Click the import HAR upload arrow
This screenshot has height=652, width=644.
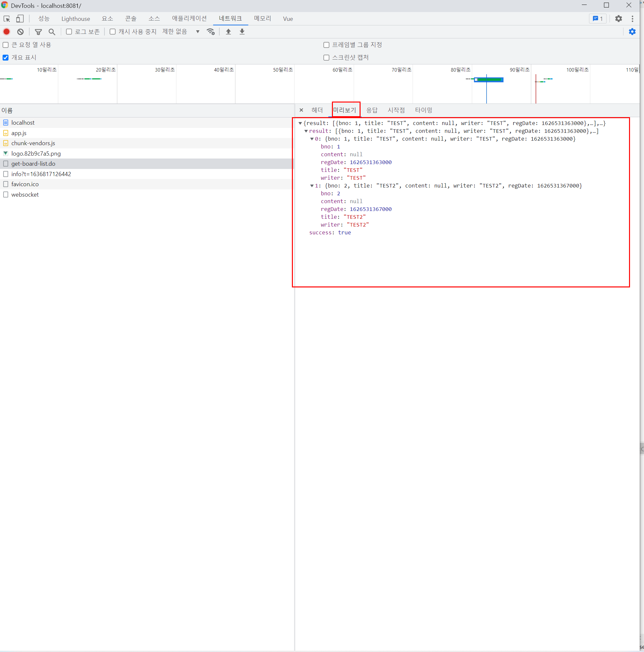coord(228,32)
